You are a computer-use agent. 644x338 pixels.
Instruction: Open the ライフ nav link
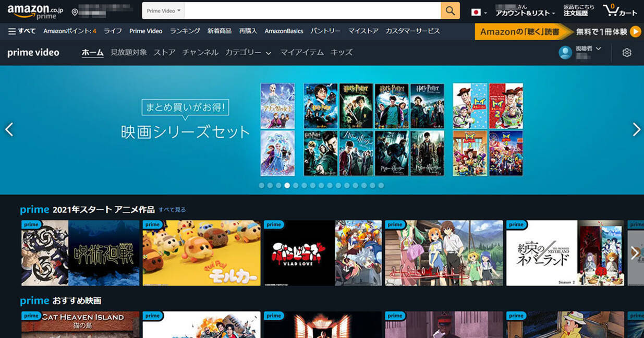pyautogui.click(x=113, y=31)
